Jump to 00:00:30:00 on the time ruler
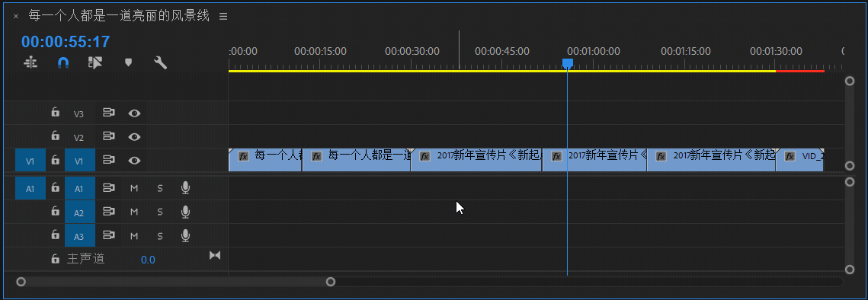Screen dimensions: 868x300 [412, 52]
